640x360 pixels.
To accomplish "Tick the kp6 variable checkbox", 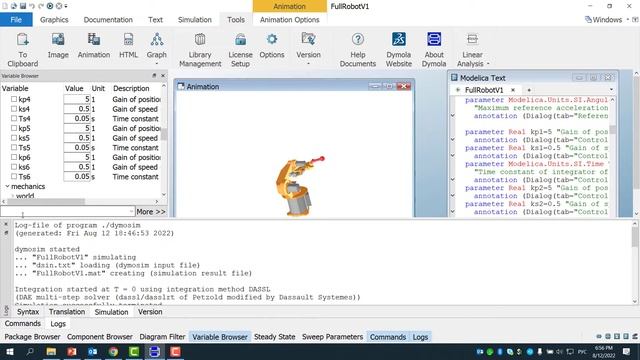I will (x=14, y=157).
